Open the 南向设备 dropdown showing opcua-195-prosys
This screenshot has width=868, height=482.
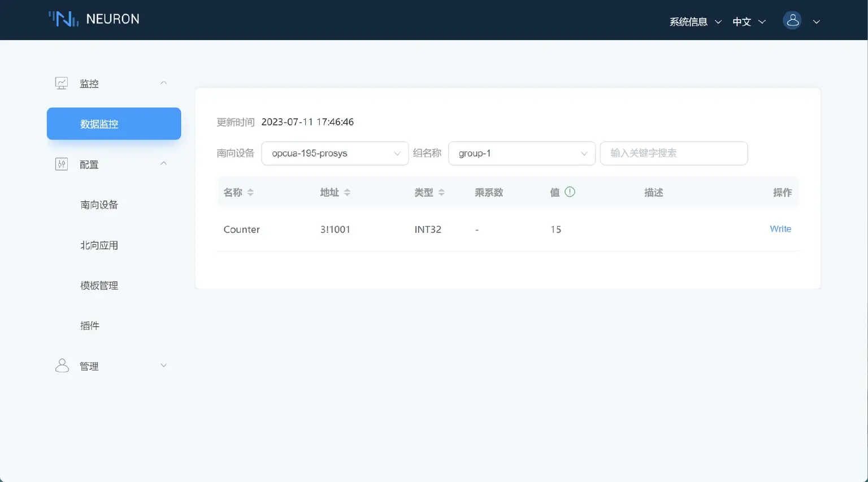tap(335, 153)
